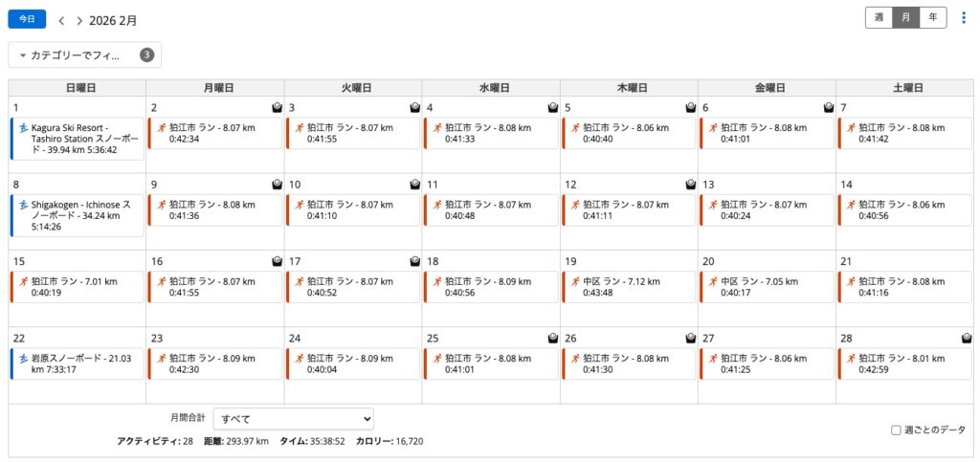Open the three-dot more options menu

click(x=964, y=18)
